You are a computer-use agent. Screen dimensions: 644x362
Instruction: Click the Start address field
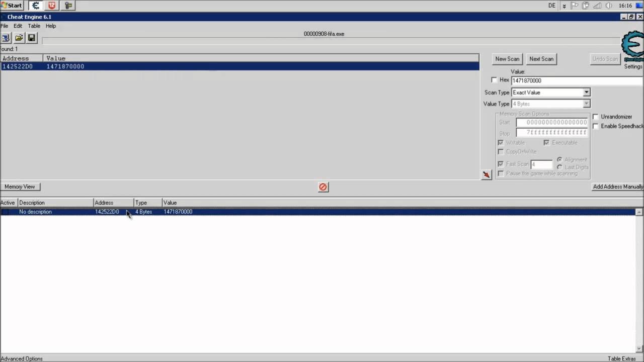pyautogui.click(x=552, y=122)
